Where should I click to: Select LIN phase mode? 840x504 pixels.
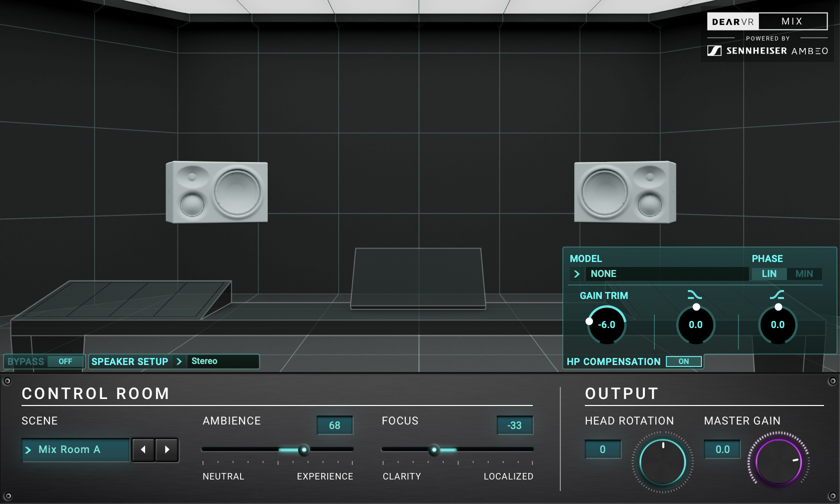(x=769, y=274)
